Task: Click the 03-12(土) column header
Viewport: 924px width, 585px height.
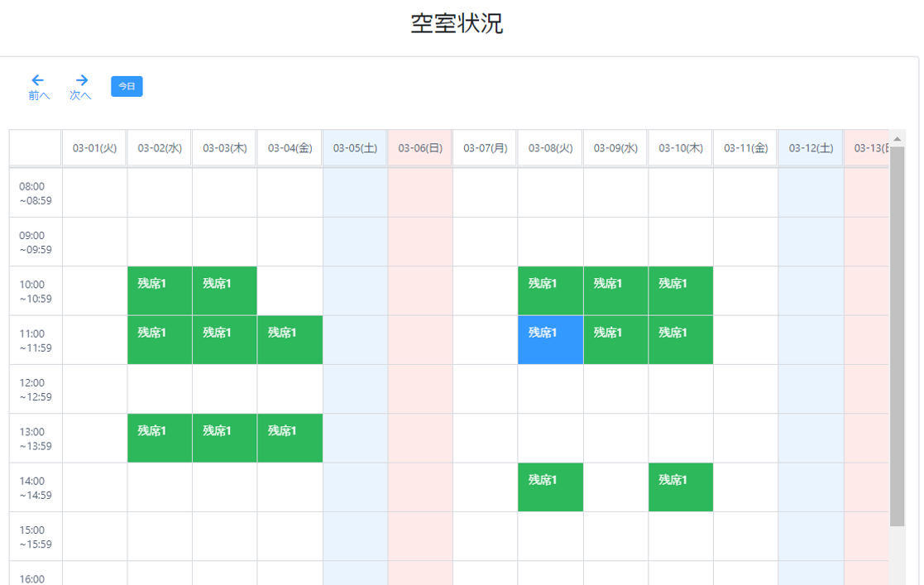Action: coord(811,148)
